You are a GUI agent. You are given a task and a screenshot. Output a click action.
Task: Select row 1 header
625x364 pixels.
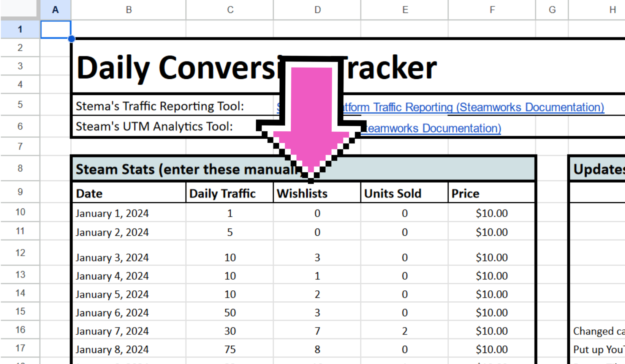[20, 29]
